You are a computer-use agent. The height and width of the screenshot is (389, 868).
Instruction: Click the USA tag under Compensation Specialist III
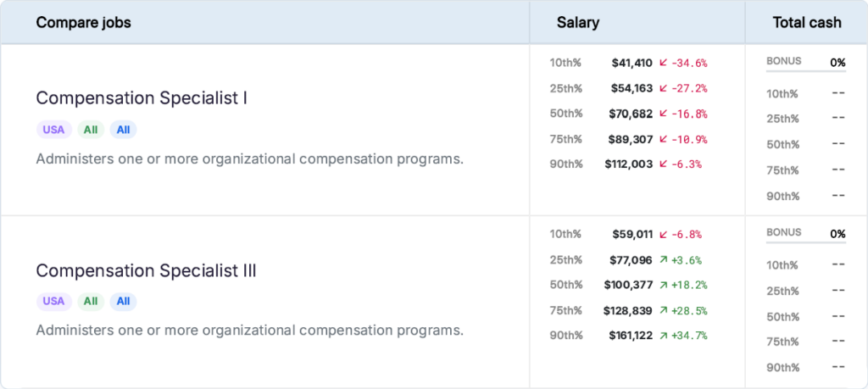pyautogui.click(x=53, y=302)
